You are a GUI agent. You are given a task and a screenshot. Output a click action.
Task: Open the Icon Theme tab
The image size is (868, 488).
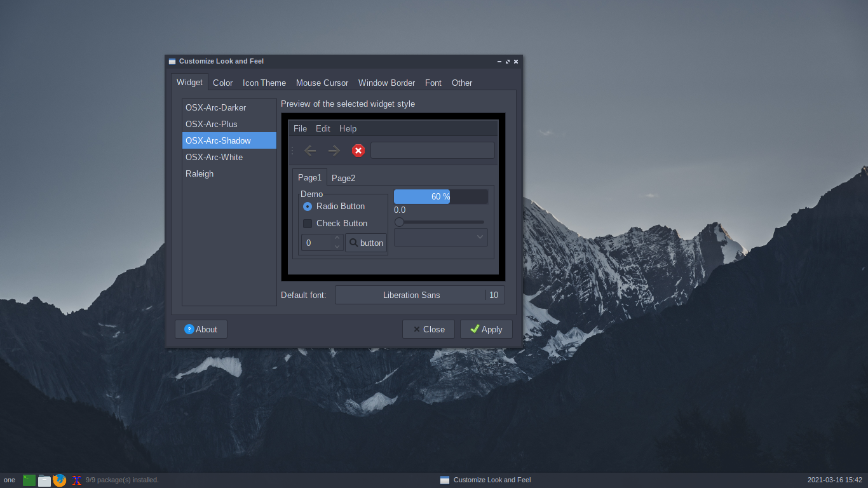coord(264,83)
